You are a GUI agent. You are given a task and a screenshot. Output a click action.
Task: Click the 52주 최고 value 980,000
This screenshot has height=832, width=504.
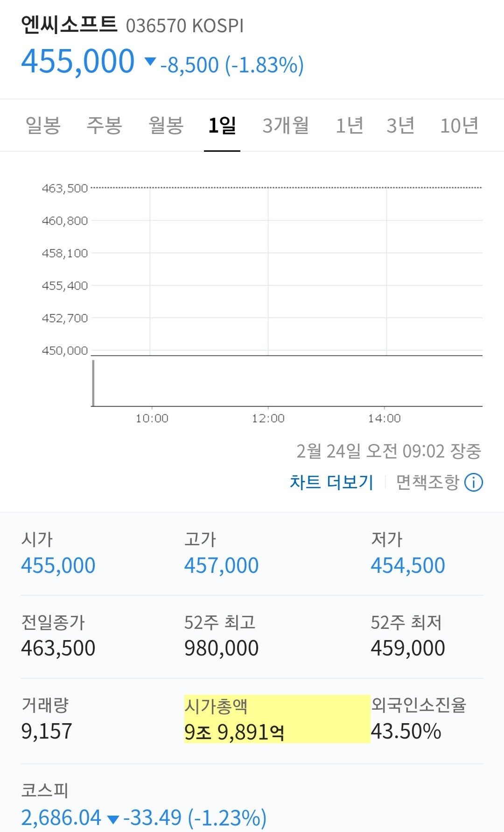click(x=221, y=648)
